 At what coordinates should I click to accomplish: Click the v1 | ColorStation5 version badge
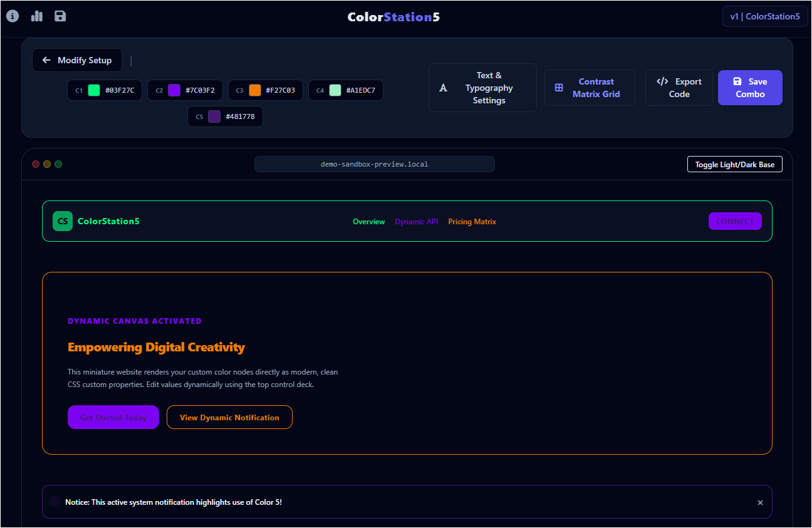coord(765,17)
